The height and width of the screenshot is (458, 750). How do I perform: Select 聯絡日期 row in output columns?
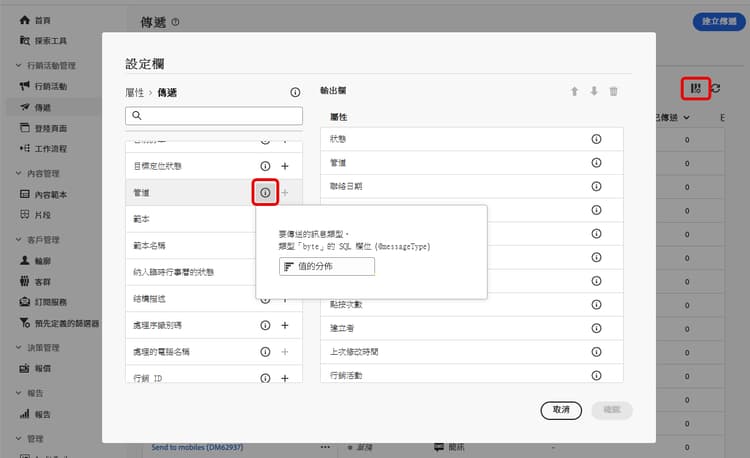pyautogui.click(x=472, y=186)
